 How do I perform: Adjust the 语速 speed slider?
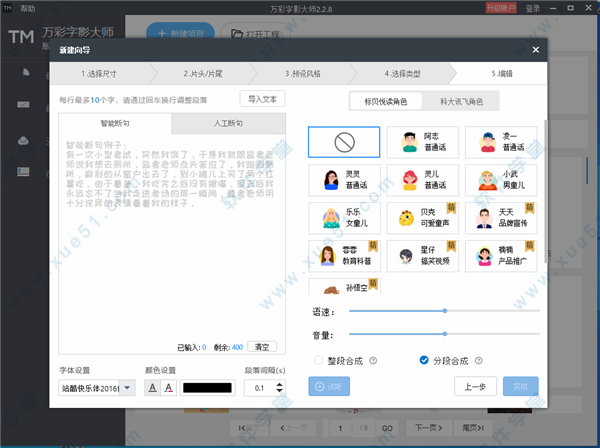pyautogui.click(x=444, y=312)
